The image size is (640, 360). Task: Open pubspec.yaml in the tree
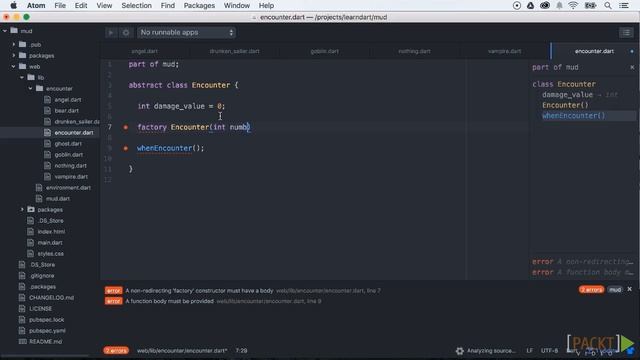(x=47, y=331)
